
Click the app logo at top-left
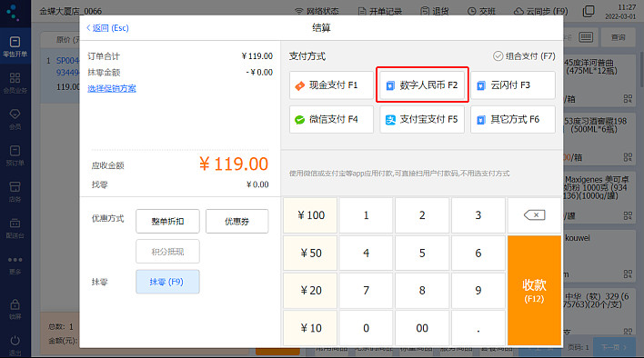13,13
